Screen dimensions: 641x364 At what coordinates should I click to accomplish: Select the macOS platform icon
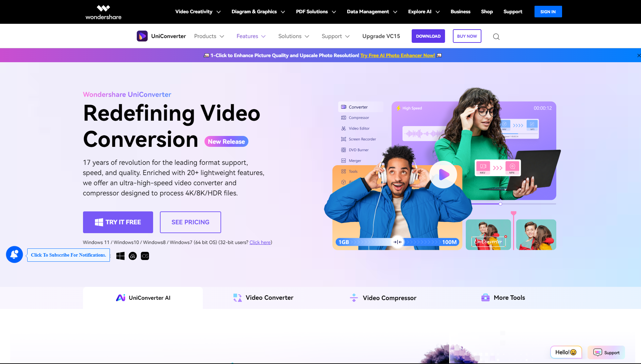coord(133,256)
